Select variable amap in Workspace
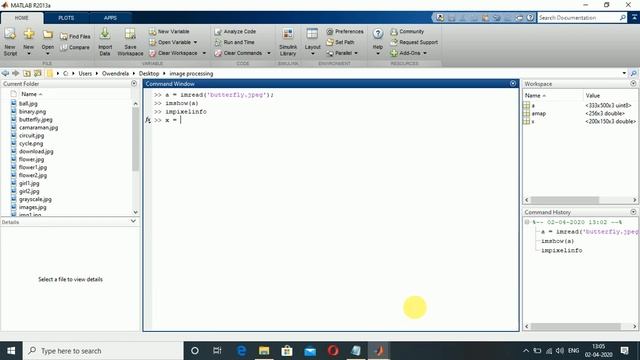Screen dimensions: 640x360 (x=538, y=113)
